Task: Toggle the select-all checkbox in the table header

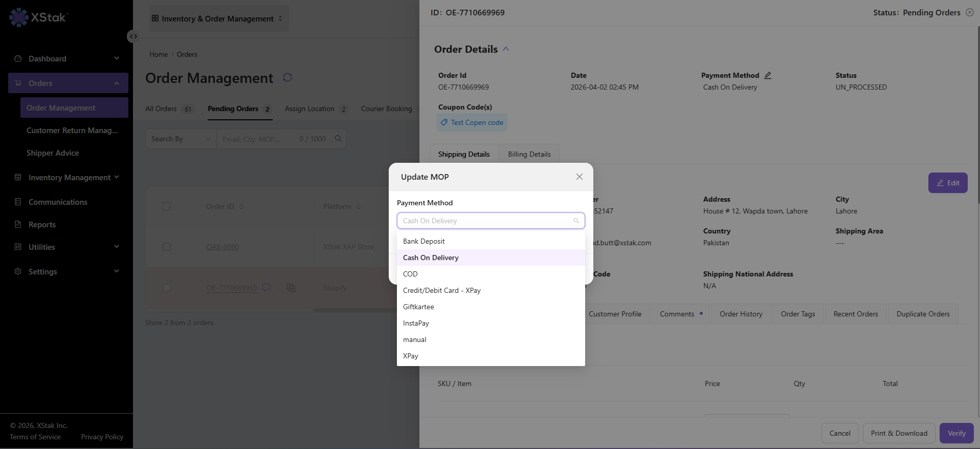Action: (x=166, y=206)
